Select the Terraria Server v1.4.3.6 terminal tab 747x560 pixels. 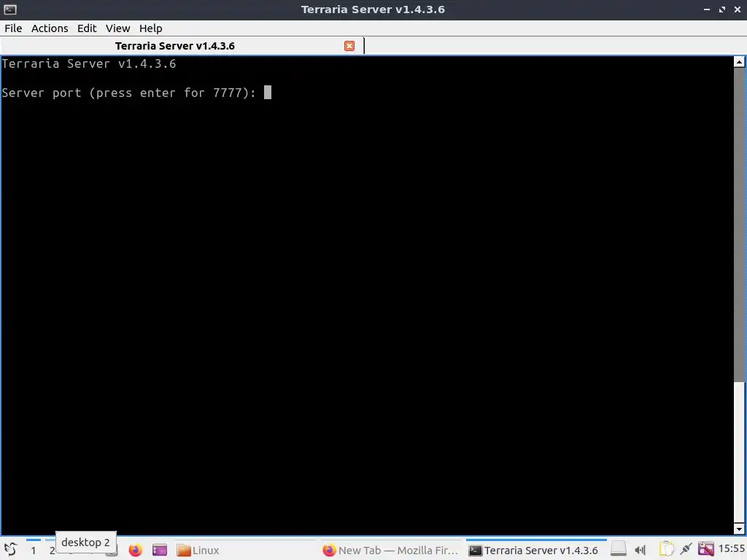click(x=175, y=46)
